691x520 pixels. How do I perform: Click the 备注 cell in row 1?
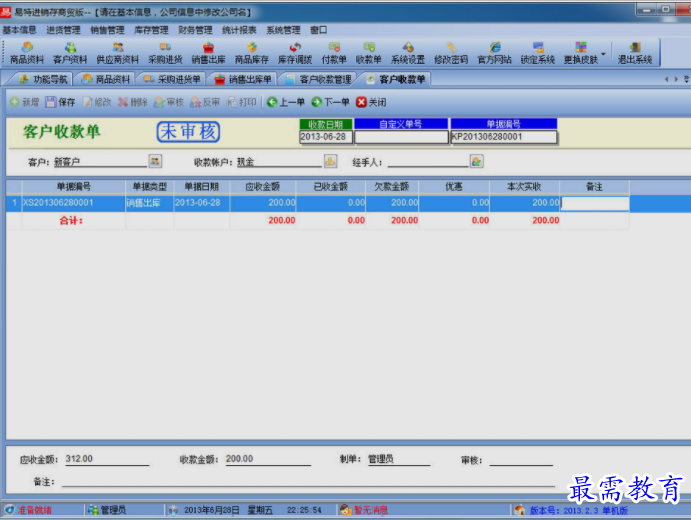click(x=594, y=203)
